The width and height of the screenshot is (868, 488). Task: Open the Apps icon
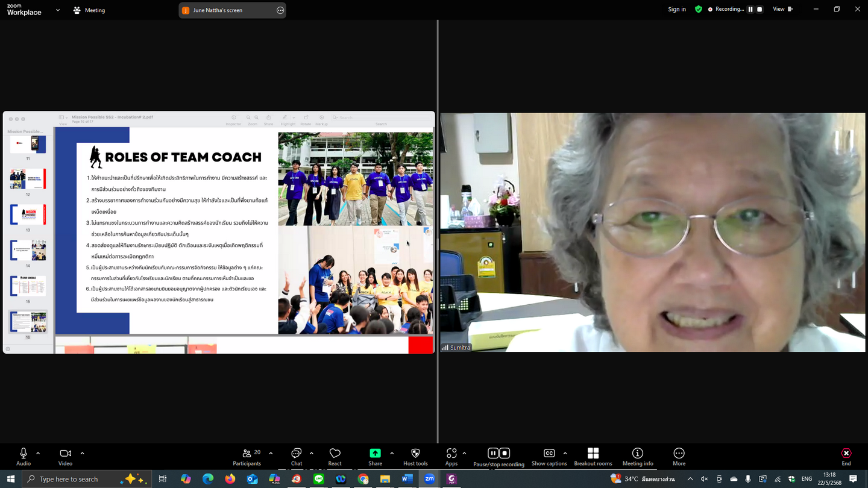451,457
